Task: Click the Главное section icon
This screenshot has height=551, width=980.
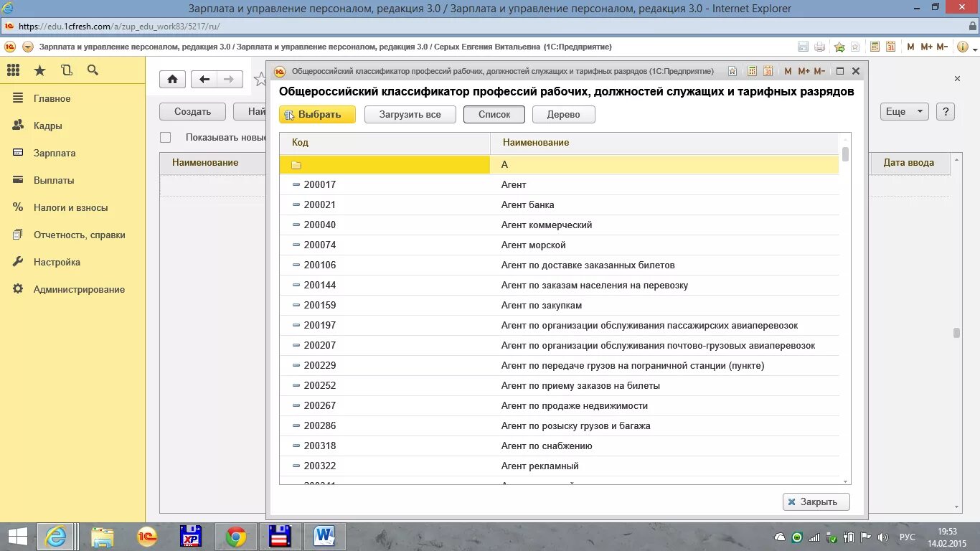Action: click(18, 98)
